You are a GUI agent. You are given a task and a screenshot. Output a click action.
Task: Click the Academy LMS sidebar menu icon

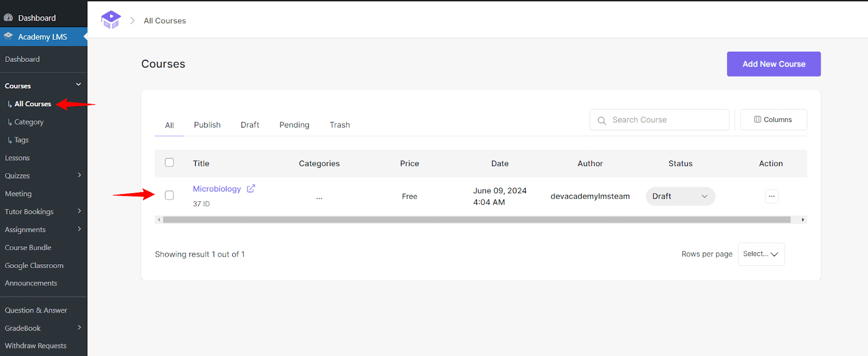(x=9, y=36)
